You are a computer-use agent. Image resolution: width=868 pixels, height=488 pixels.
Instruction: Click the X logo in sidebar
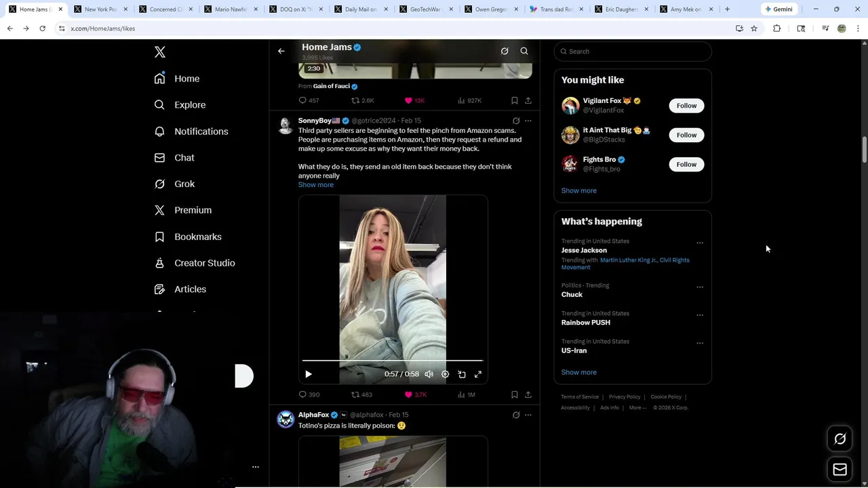[160, 52]
